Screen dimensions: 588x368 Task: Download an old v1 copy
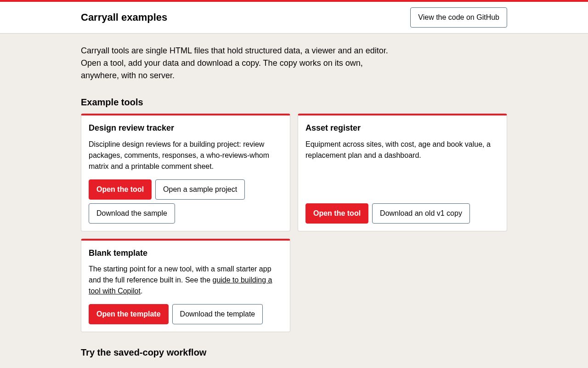pos(421,213)
